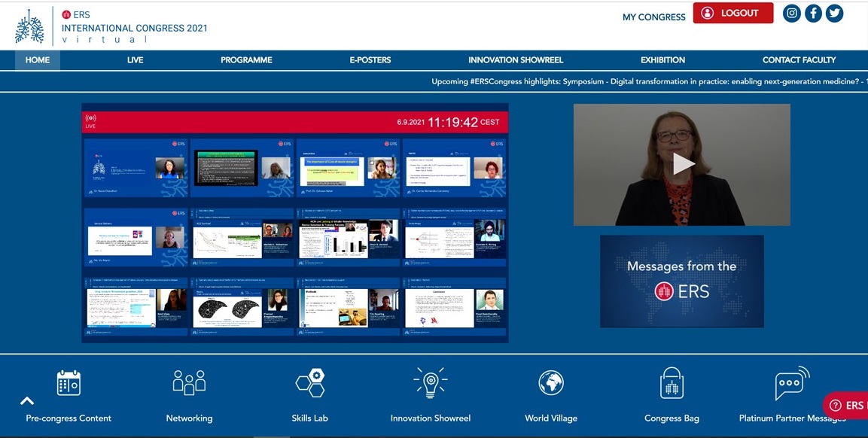Open Ms. Viv Marsh's Service Delivery session
Viewport: 868px width, 438px height.
[136, 237]
